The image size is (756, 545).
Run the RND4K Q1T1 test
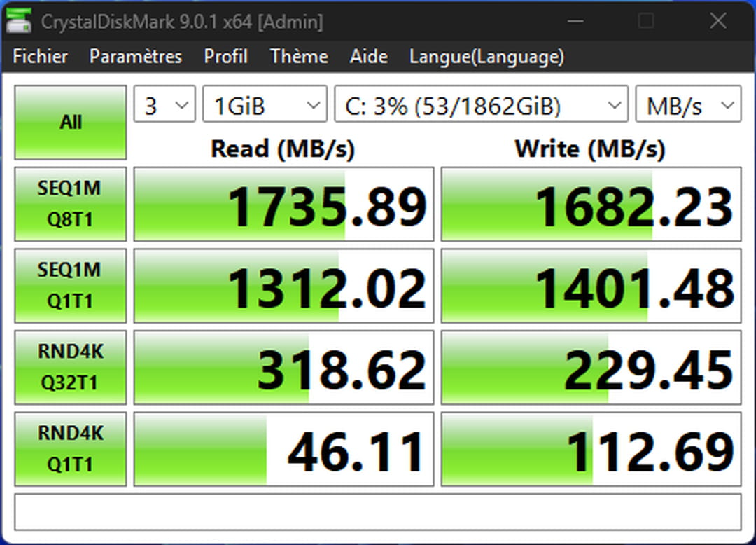[x=71, y=448]
